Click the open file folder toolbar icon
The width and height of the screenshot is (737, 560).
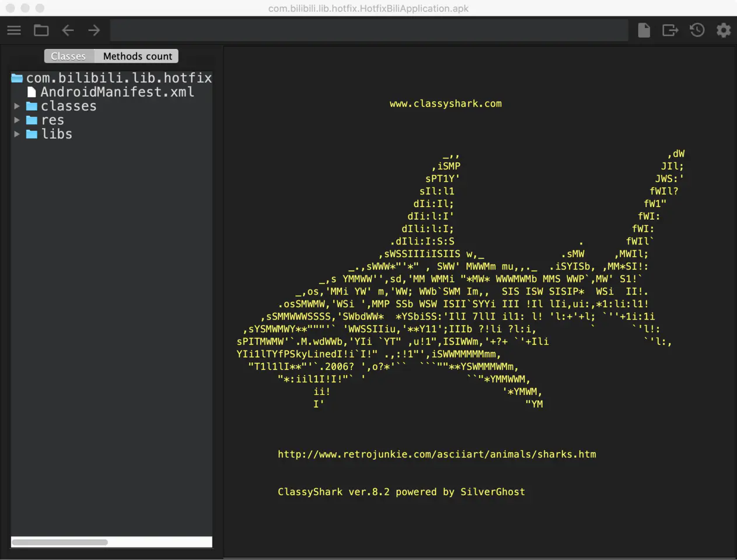pos(41,30)
